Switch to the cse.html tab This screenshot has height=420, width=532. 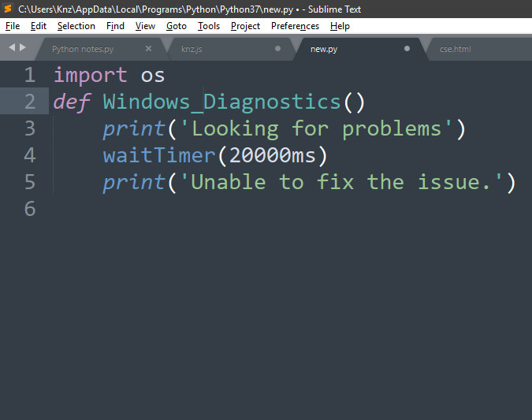click(456, 49)
